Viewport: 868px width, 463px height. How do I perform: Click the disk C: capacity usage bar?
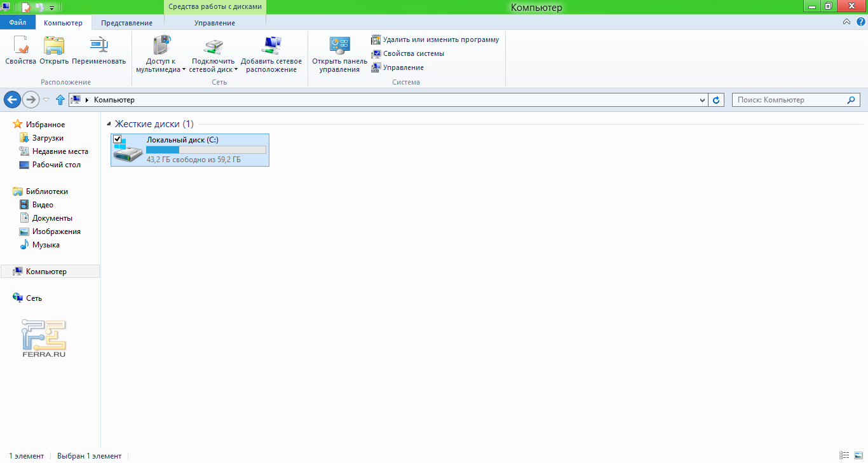pos(206,149)
